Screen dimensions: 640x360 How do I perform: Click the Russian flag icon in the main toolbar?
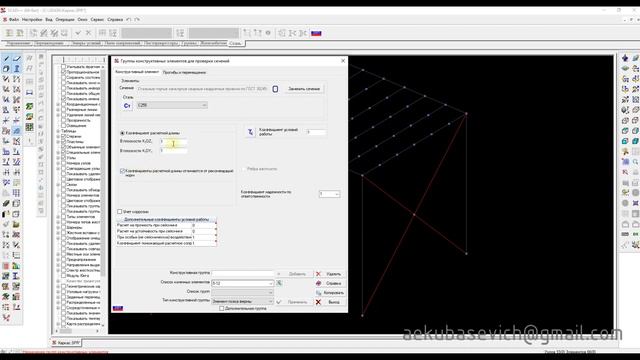pos(316,33)
